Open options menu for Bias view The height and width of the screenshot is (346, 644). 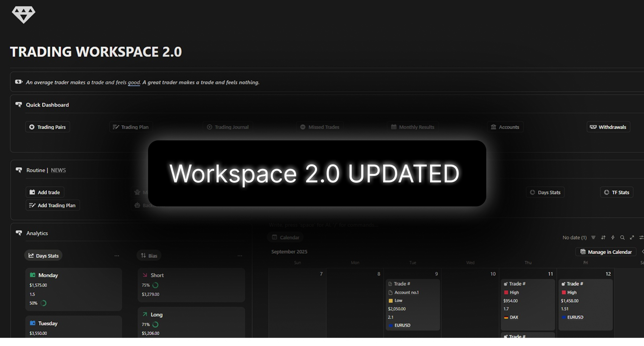click(240, 256)
